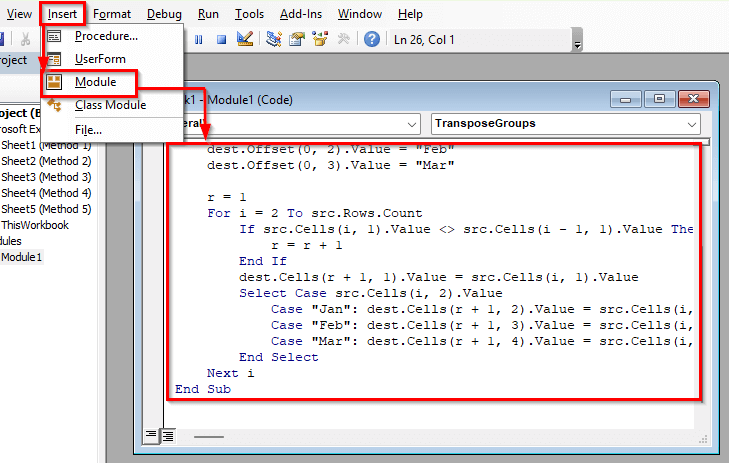Click the code line 'End Select'

point(278,357)
